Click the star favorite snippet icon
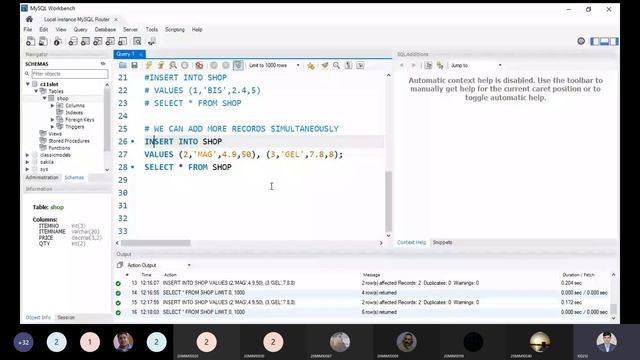 point(311,65)
